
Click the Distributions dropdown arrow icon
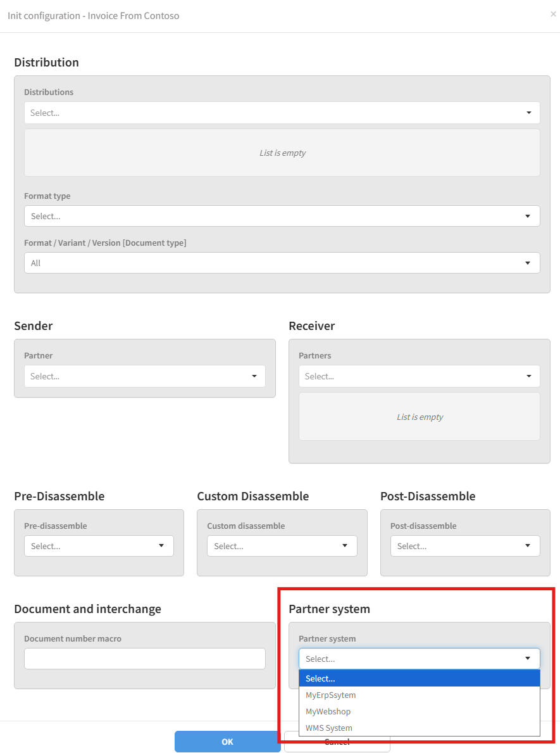click(528, 113)
